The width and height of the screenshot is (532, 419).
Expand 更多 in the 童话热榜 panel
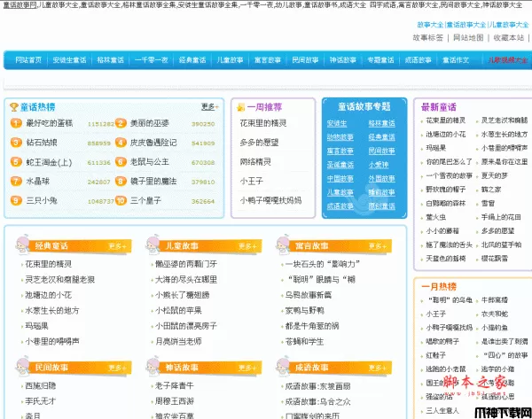pos(209,106)
